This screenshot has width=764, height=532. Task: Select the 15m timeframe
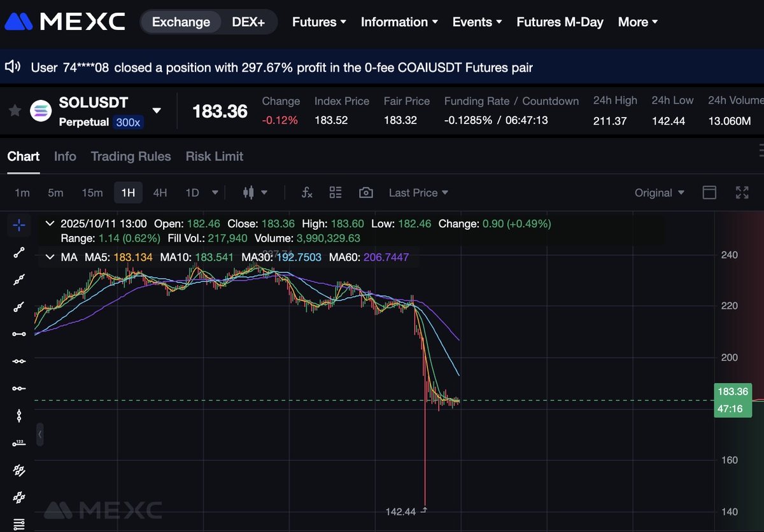click(x=92, y=192)
